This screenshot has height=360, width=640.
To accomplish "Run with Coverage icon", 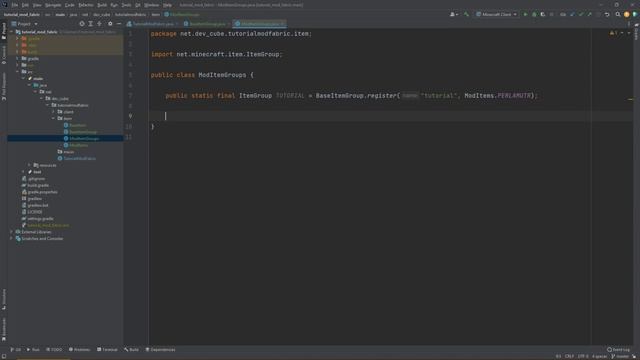I will coord(543,14).
